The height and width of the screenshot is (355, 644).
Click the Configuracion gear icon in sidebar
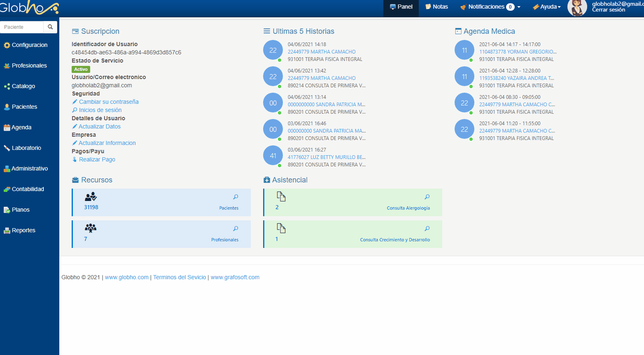pyautogui.click(x=7, y=45)
